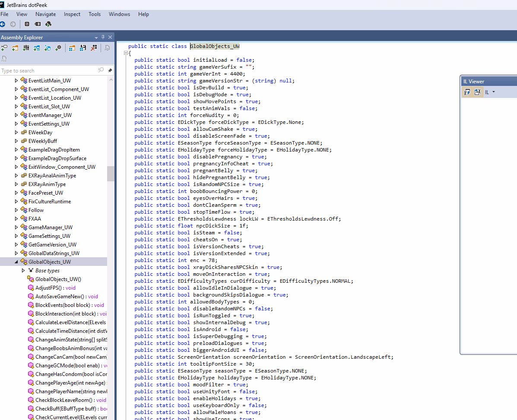517x420 pixels.
Task: Click the Clear assembly list red X icon
Action: click(x=94, y=48)
